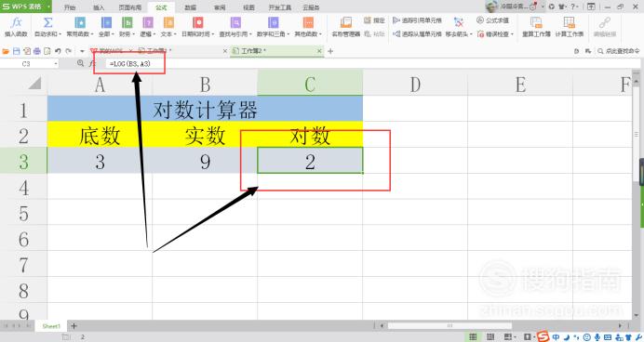Click the save quick-access icon

pyautogui.click(x=17, y=51)
